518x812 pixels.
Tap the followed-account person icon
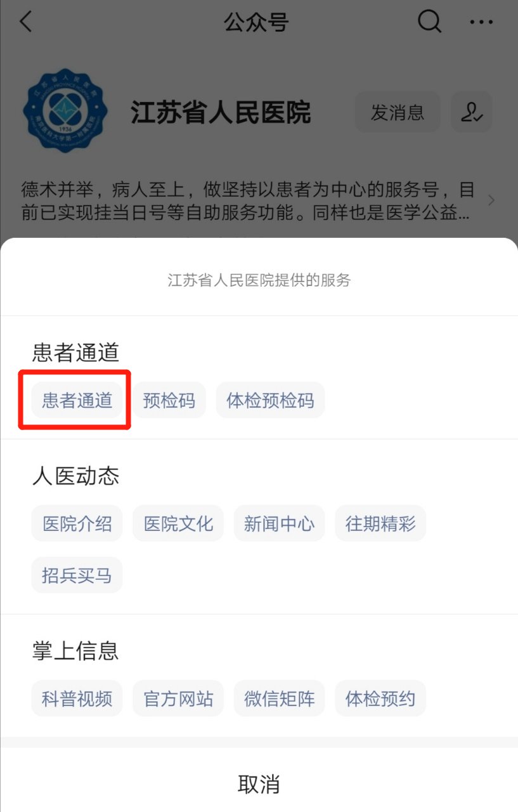[x=471, y=112]
